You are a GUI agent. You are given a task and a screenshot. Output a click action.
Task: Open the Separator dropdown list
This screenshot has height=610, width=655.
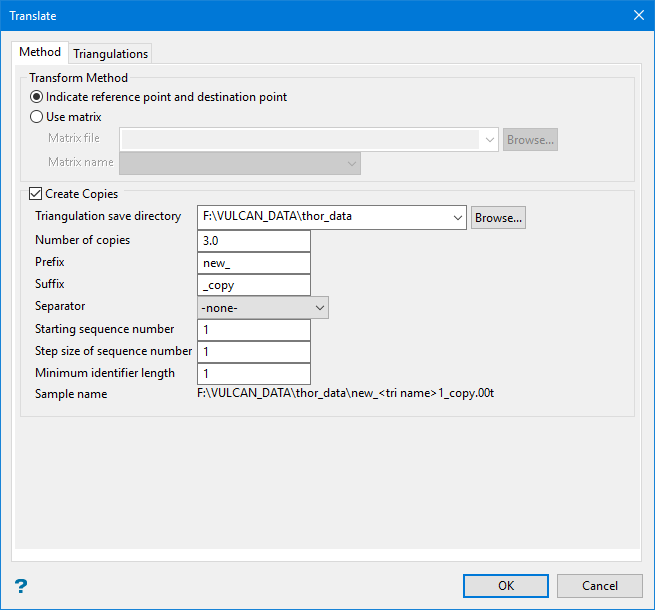[320, 308]
